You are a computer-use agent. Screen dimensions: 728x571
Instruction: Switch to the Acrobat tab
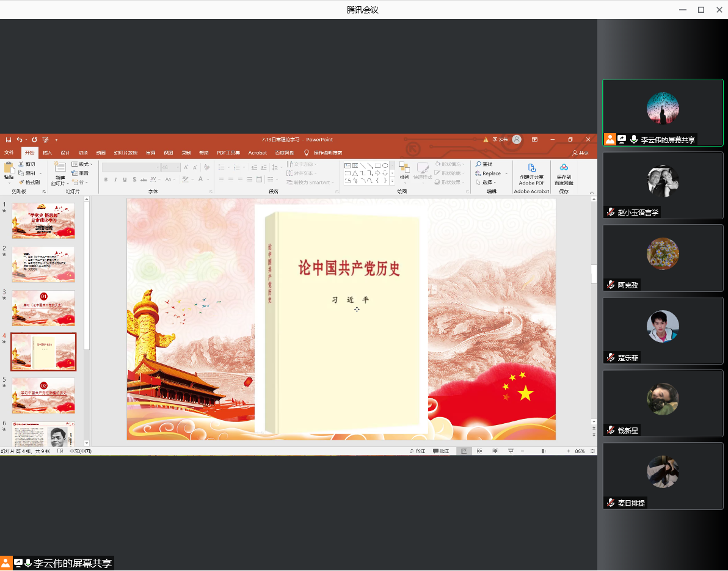(x=258, y=153)
